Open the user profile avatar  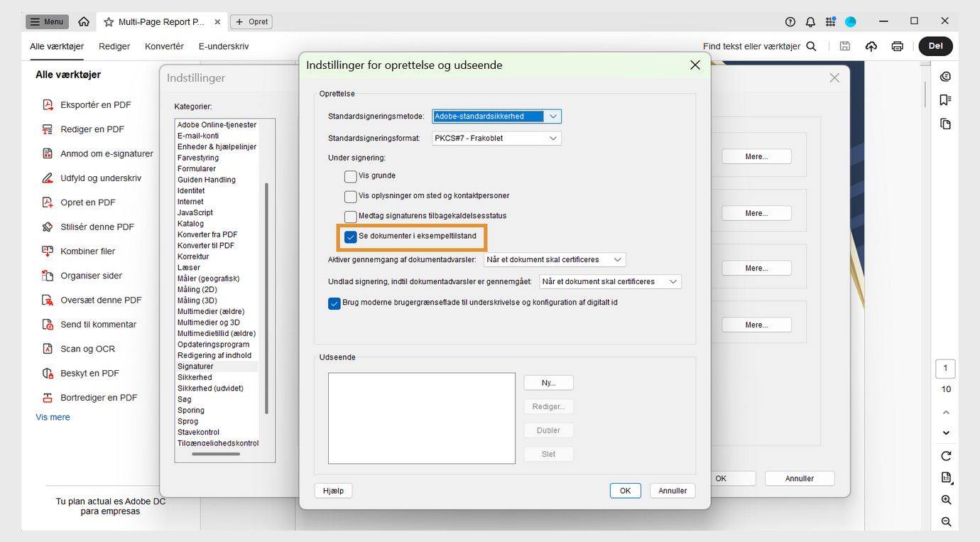click(x=850, y=22)
